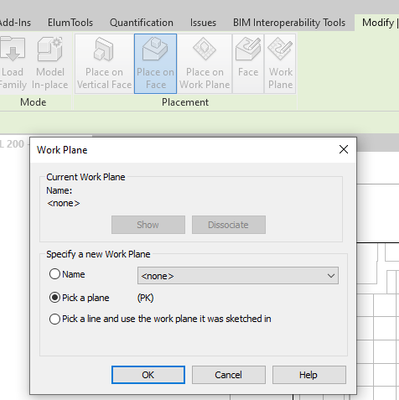399x400 pixels.
Task: Select the Modify ribbon tab
Action: pos(378,23)
